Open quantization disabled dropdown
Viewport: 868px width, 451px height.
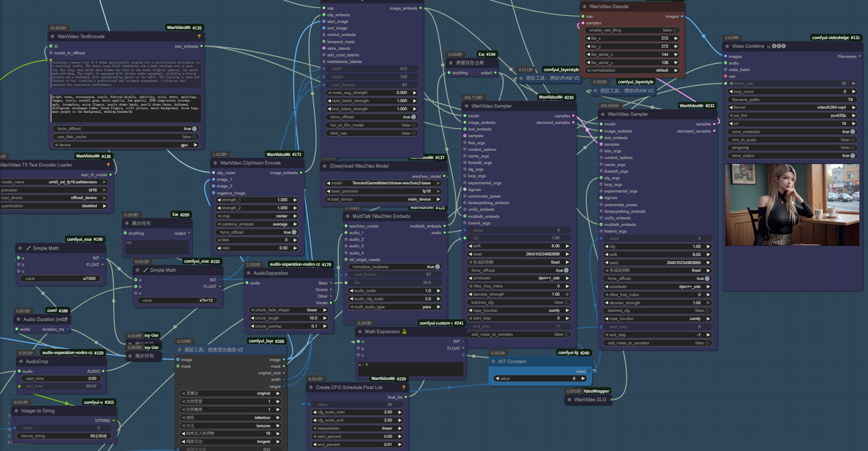point(53,206)
